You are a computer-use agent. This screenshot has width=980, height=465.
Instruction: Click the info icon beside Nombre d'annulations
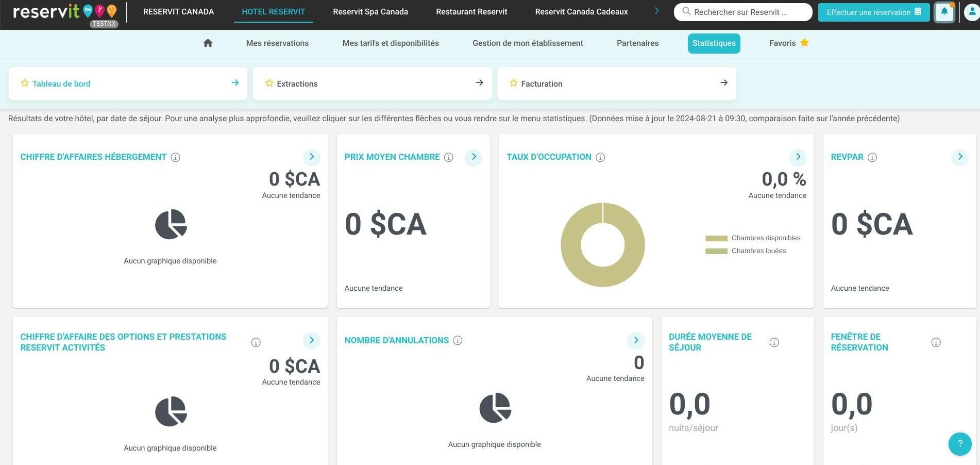pos(458,340)
